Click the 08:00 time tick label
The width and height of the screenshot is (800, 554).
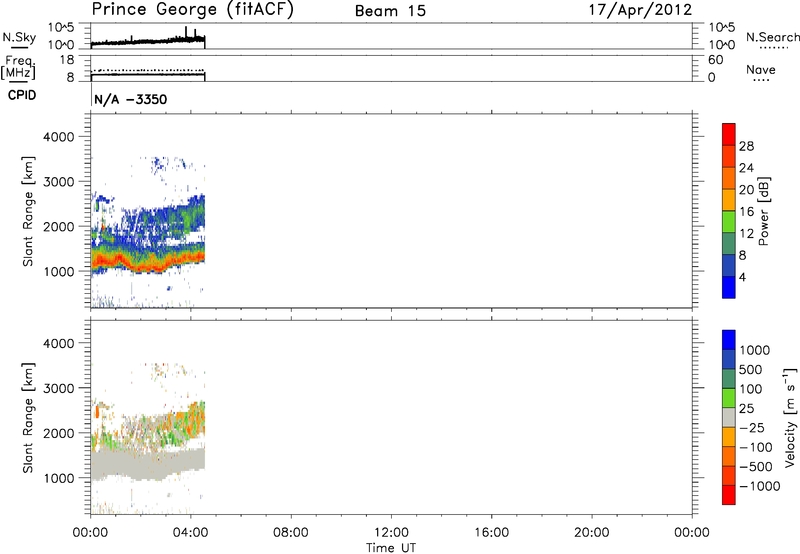[x=291, y=533]
